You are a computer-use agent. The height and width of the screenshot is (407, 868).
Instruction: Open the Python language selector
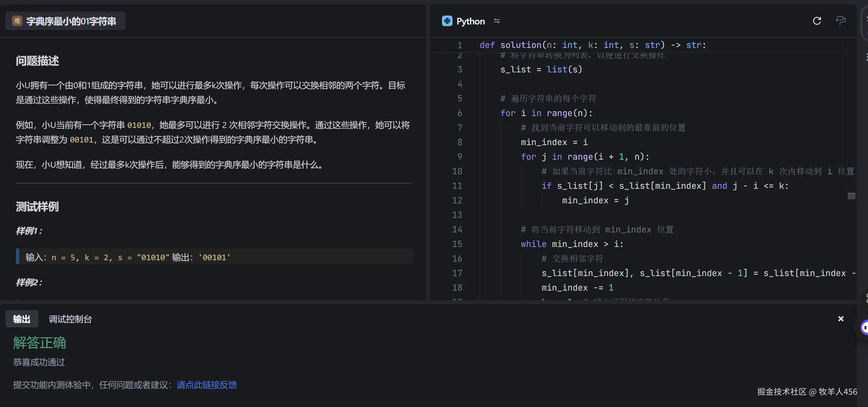[471, 21]
